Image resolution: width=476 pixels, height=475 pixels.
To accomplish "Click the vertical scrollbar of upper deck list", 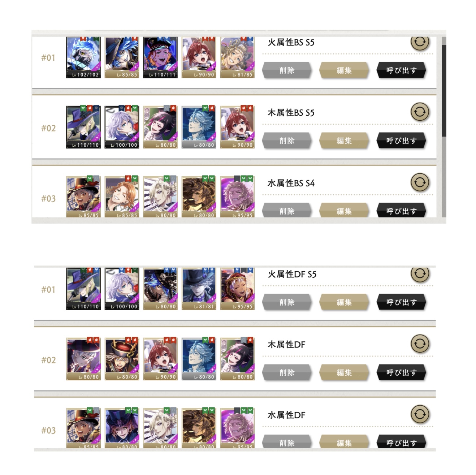I will click(444, 126).
